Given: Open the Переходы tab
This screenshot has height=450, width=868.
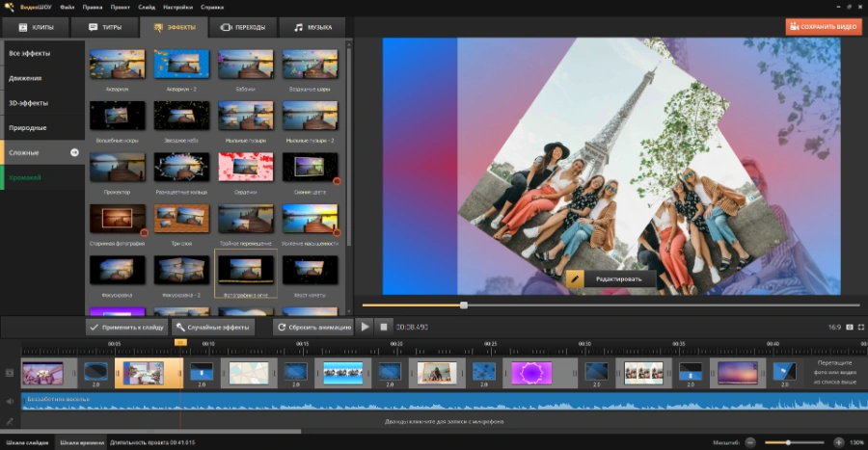Looking at the screenshot, I should (242, 27).
